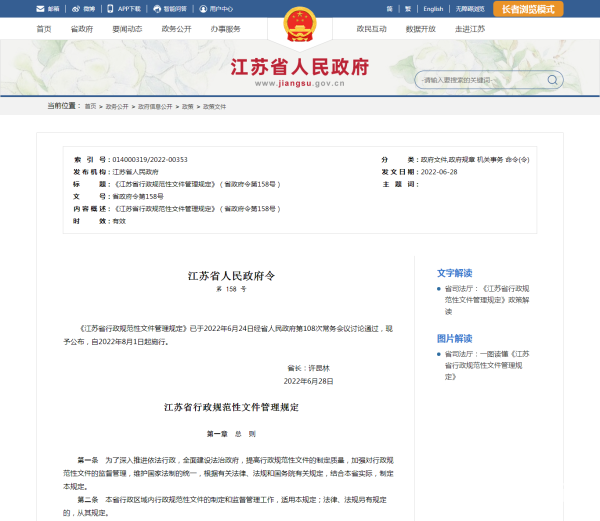Click the search magnifier icon

pos(552,80)
